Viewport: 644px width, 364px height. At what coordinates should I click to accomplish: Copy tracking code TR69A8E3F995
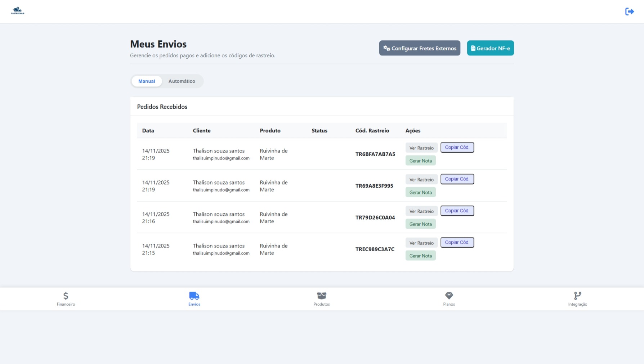pyautogui.click(x=457, y=179)
